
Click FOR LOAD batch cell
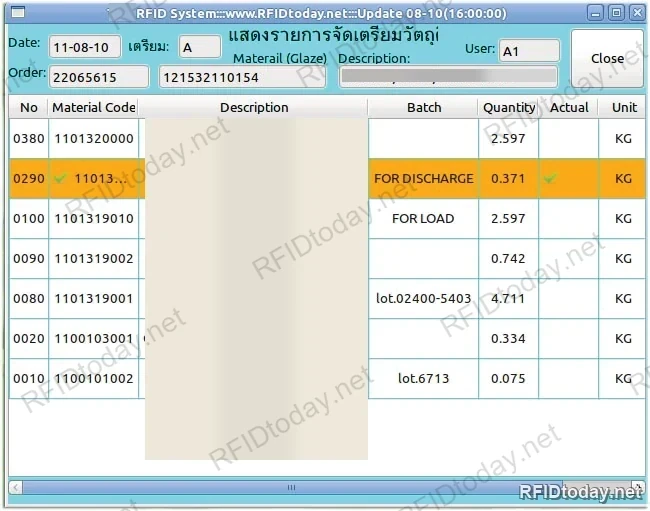(x=423, y=218)
